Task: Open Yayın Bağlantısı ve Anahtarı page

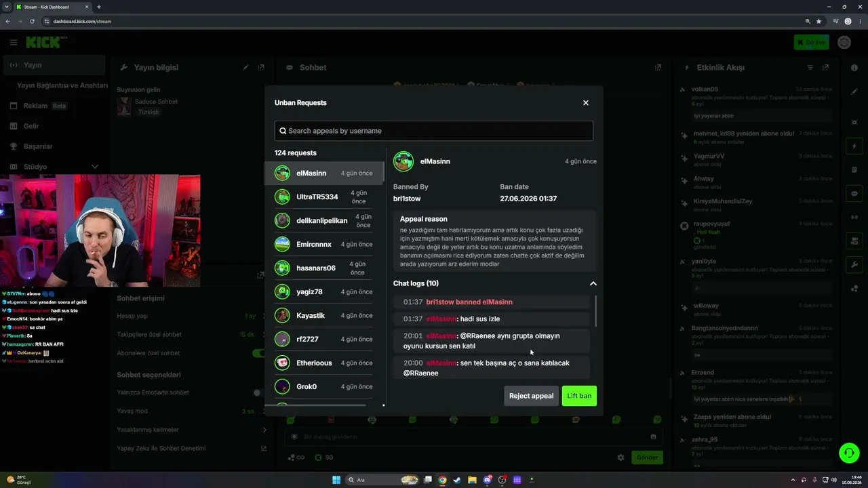Action: point(62,85)
